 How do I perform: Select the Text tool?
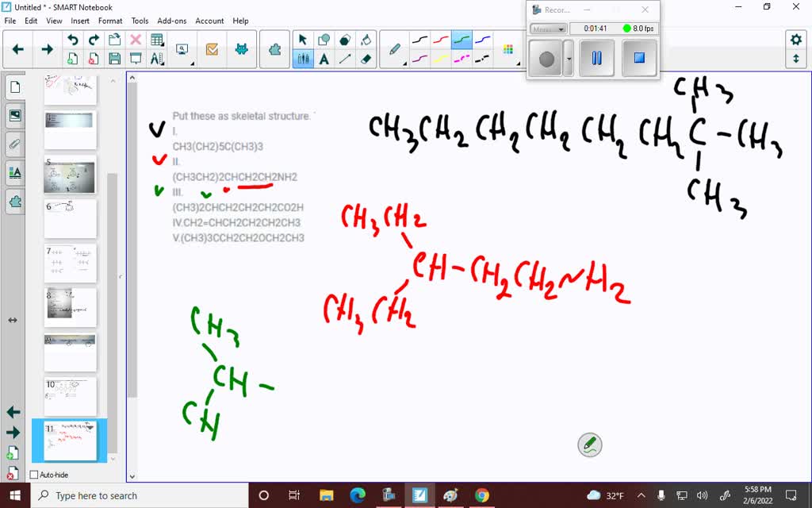[x=324, y=59]
